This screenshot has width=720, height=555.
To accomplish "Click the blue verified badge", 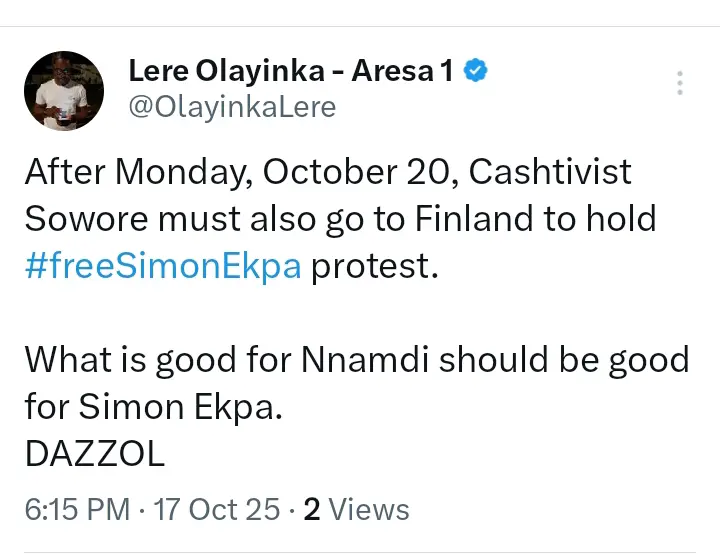I will point(478,71).
